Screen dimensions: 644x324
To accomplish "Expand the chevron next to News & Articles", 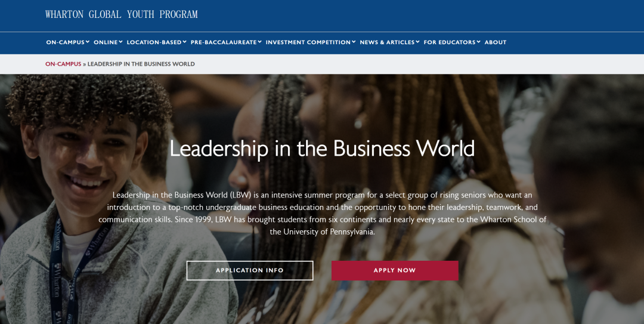I will point(417,42).
